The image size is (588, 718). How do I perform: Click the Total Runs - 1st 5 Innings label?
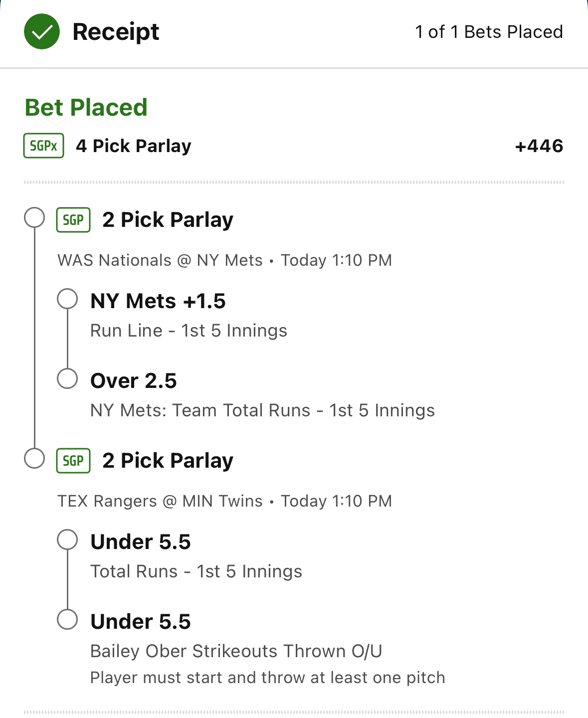[x=196, y=571]
